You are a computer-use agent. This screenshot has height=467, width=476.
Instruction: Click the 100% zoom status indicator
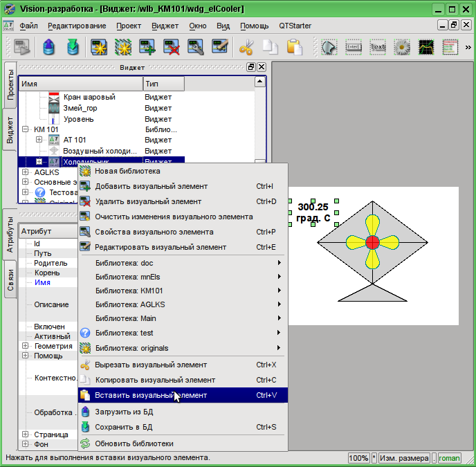coord(358,458)
